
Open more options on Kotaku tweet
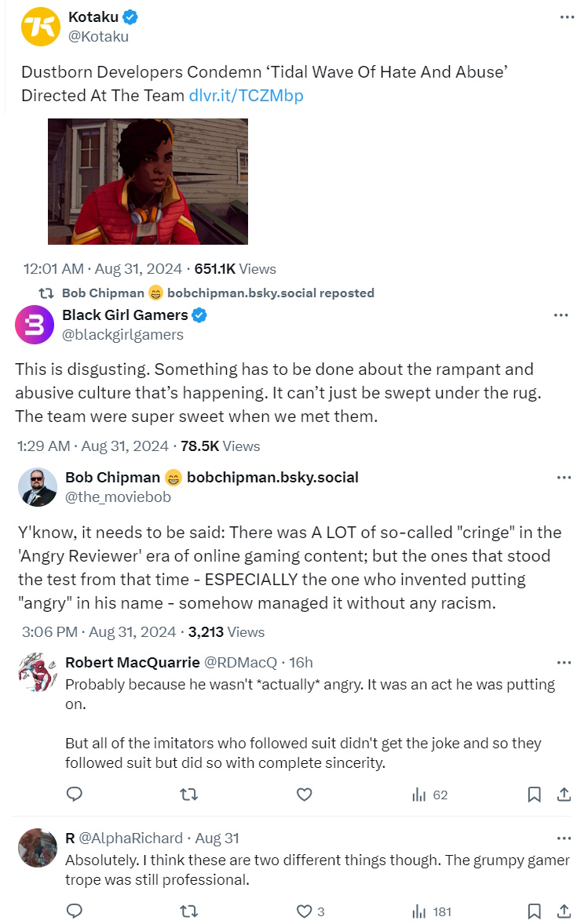pyautogui.click(x=567, y=17)
